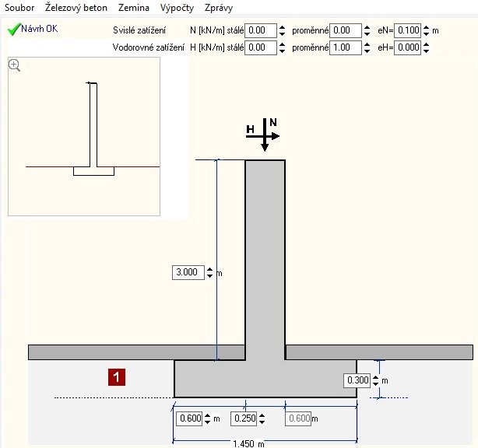Screen dimensions: 478x448
Task: Open the Zprávy menu
Action: pyautogui.click(x=219, y=8)
